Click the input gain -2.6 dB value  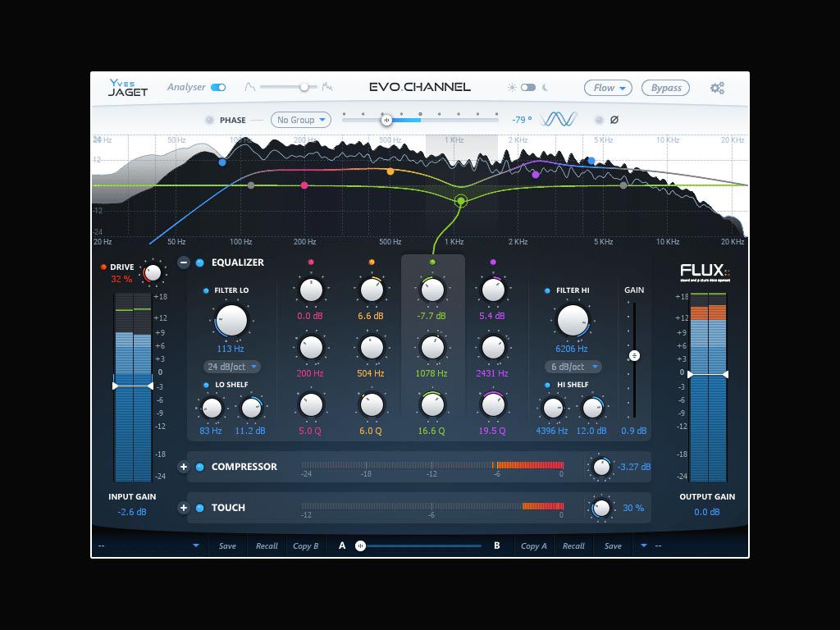click(132, 512)
